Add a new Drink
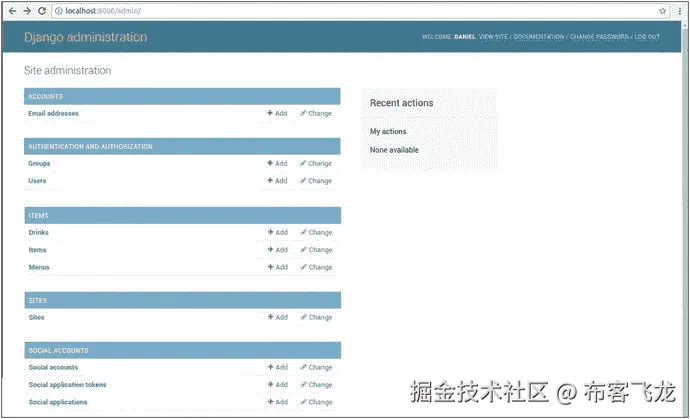Image resolution: width=690 pixels, height=419 pixels. tap(278, 232)
